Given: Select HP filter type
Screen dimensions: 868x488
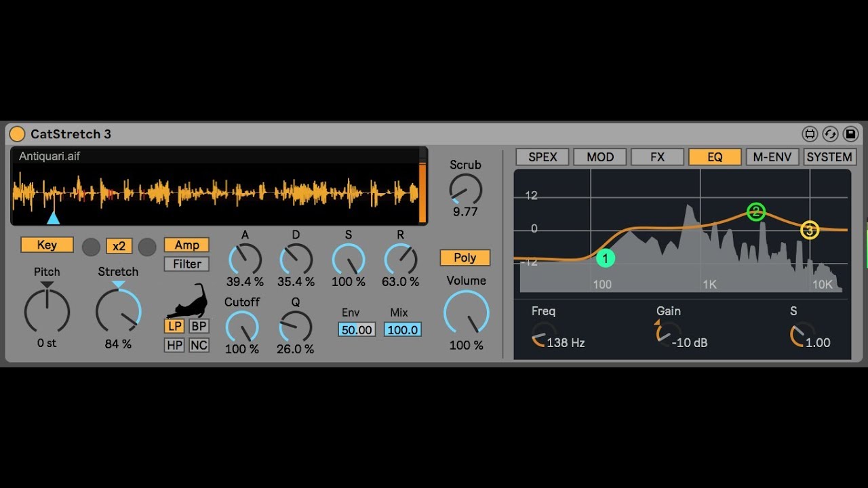Looking at the screenshot, I should click(175, 346).
